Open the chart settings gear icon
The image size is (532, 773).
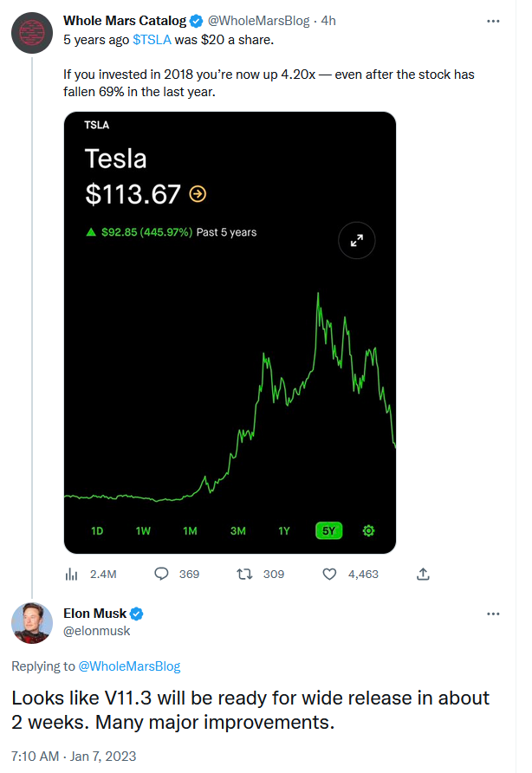[368, 530]
